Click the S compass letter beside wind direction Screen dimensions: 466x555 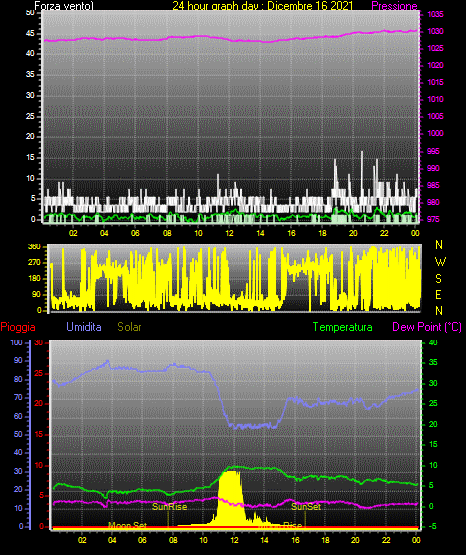pyautogui.click(x=438, y=279)
